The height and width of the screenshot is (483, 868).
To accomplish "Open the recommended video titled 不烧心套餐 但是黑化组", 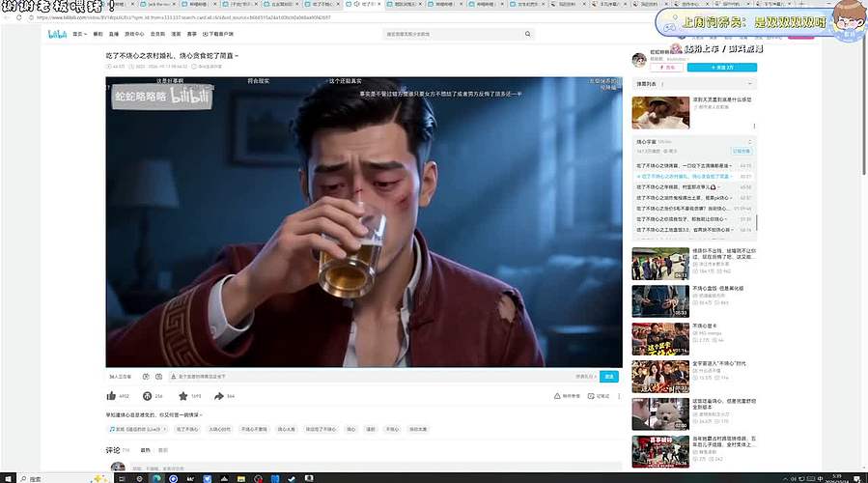I will (718, 289).
